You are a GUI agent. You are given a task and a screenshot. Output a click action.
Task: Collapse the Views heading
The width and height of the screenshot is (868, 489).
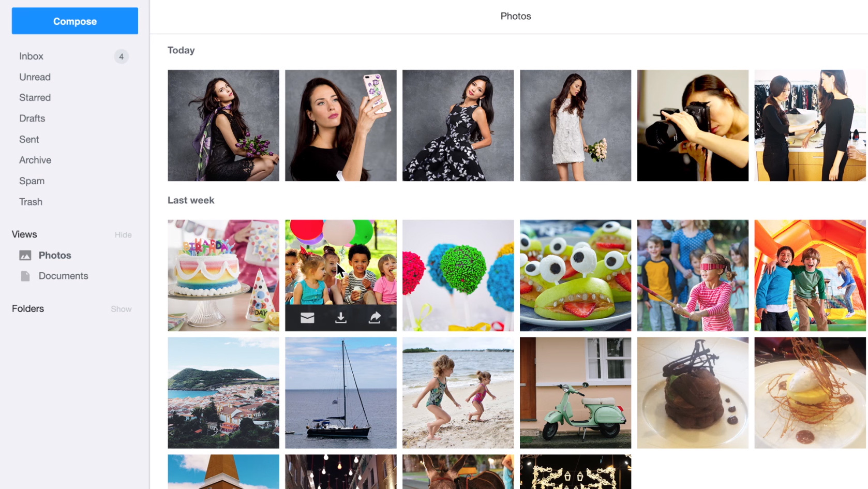[24, 234]
